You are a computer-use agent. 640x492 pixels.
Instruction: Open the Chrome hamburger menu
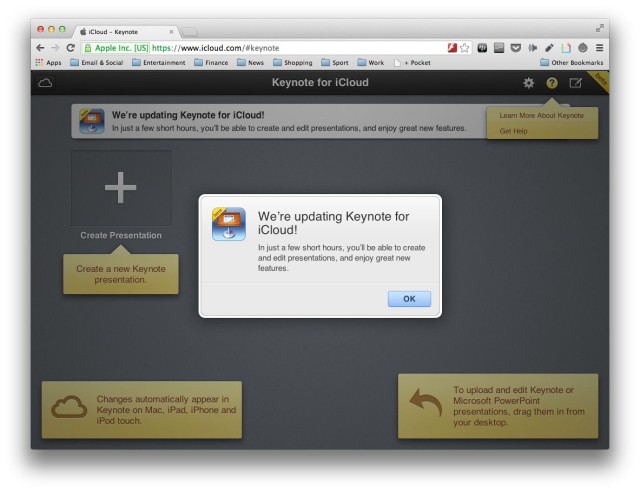click(x=600, y=48)
